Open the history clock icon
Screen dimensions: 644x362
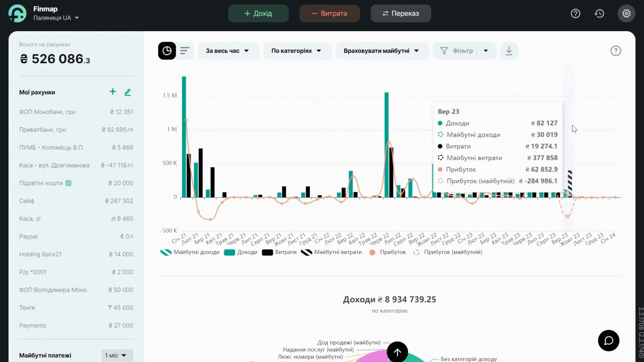coord(599,14)
